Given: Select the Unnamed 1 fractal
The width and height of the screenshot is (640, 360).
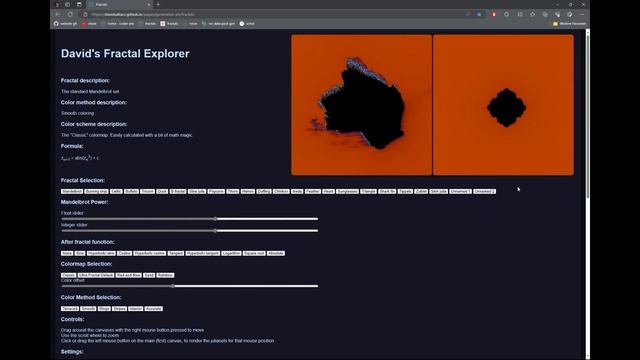Looking at the screenshot, I should coord(460,191).
